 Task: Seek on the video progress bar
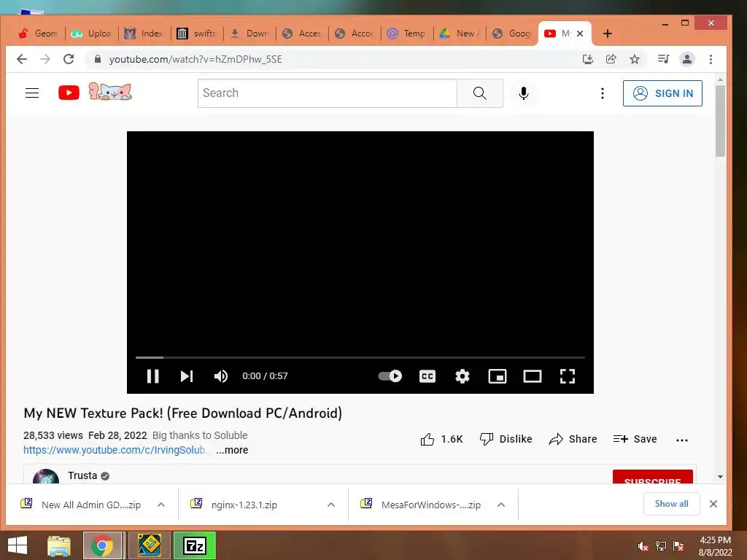coord(360,357)
